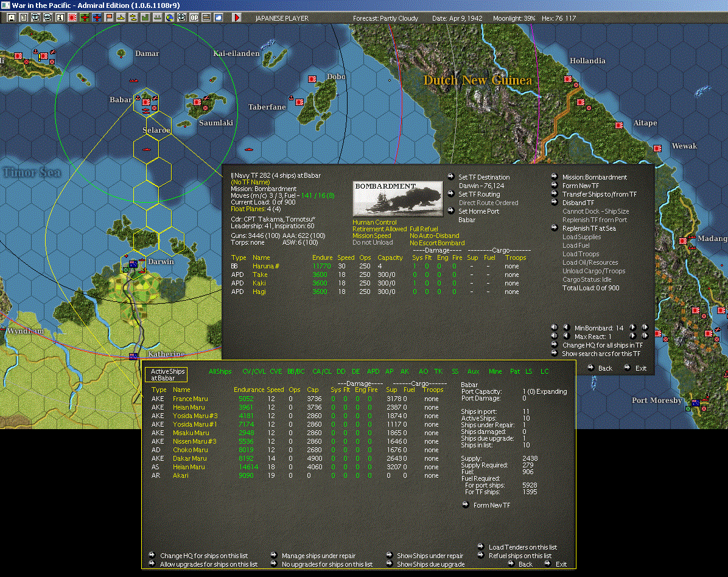Click the single yellow ship toolbar icon
This screenshot has height=577, width=728.
[121, 18]
